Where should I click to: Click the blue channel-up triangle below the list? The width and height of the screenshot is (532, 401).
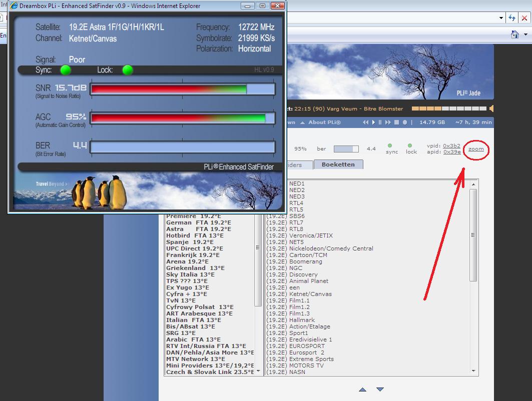point(363,389)
